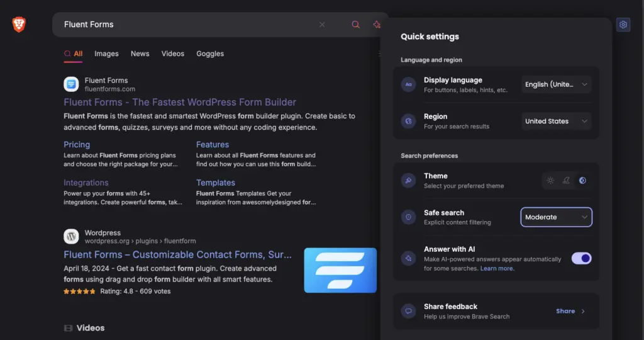This screenshot has width=644, height=340.
Task: Click the Region globe icon
Action: point(408,122)
